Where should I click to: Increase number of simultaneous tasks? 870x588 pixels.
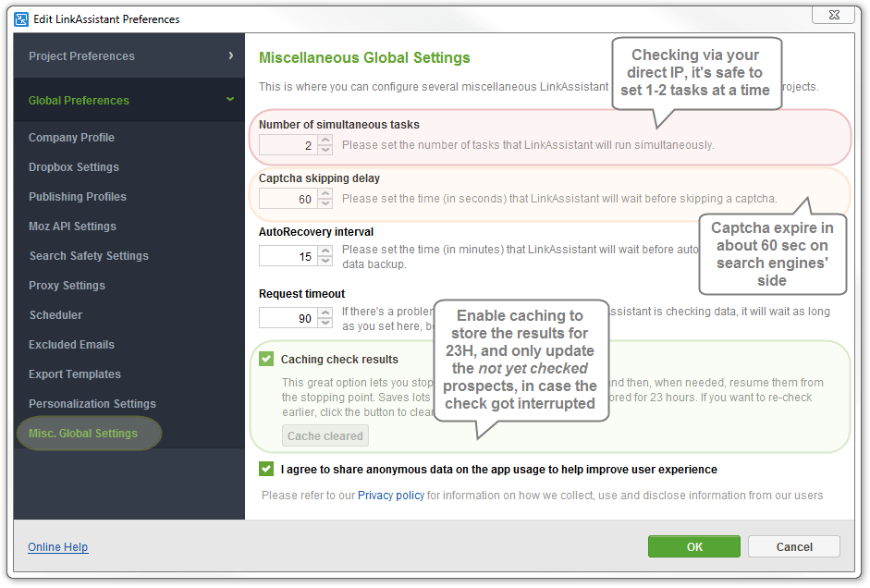pyautogui.click(x=325, y=140)
